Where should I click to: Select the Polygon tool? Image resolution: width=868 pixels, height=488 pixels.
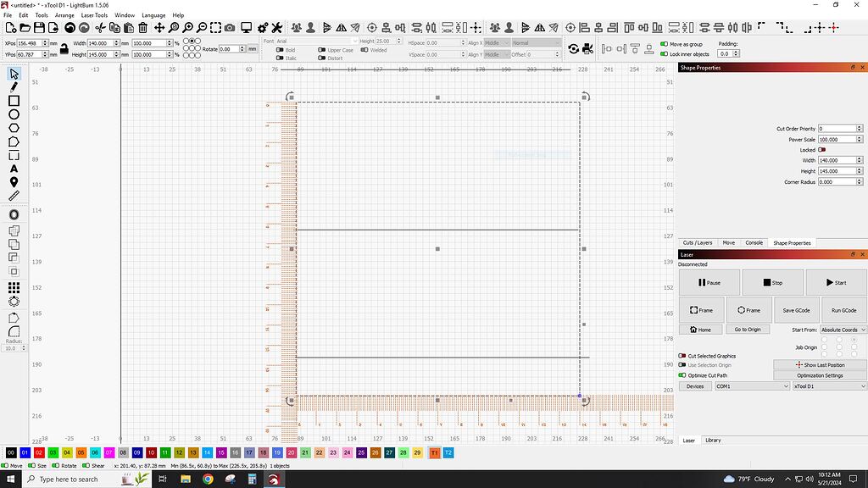tap(13, 128)
